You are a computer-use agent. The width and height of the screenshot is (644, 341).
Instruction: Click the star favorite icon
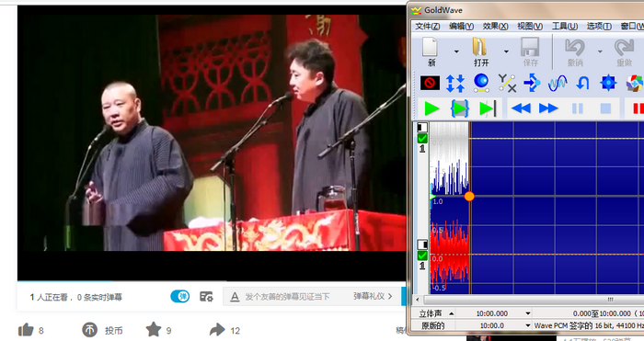[x=154, y=329]
